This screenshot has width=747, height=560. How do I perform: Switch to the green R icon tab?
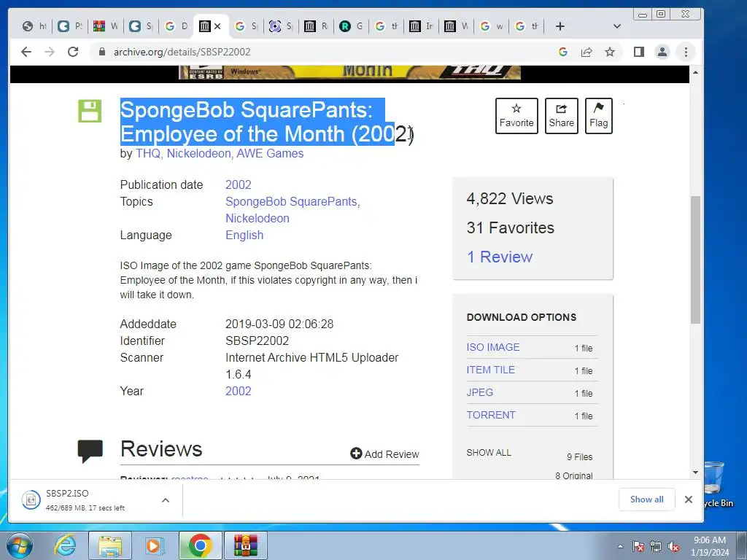[352, 26]
